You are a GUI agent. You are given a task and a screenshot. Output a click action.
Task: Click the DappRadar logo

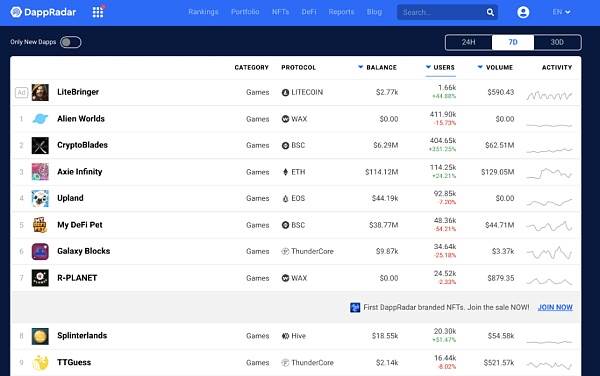tap(43, 12)
